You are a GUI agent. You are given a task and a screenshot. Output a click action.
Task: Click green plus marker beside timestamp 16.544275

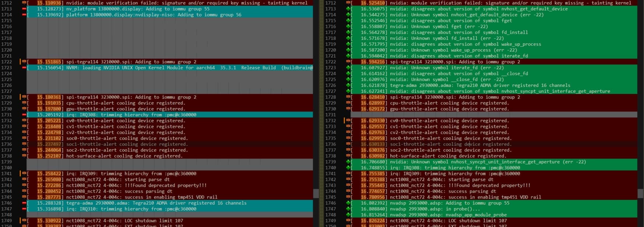[x=348, y=15]
